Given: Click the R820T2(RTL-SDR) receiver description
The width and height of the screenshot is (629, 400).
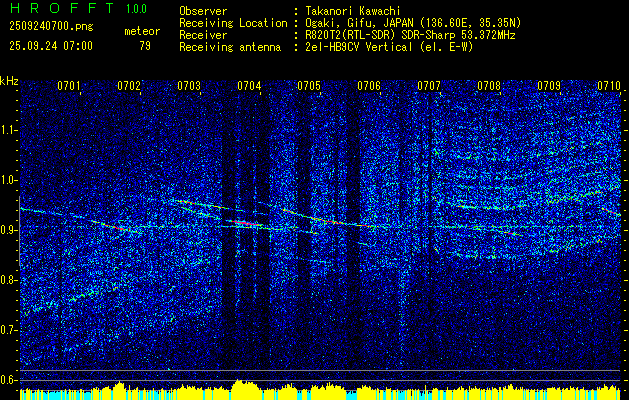Looking at the screenshot, I should (x=410, y=35).
